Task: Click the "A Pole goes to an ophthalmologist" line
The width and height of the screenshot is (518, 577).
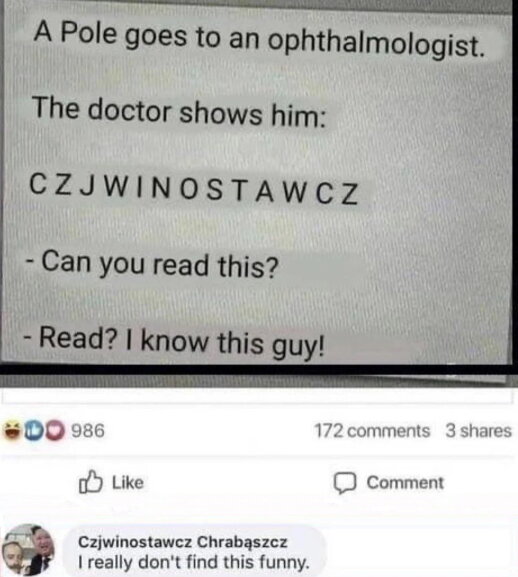Action: click(259, 40)
